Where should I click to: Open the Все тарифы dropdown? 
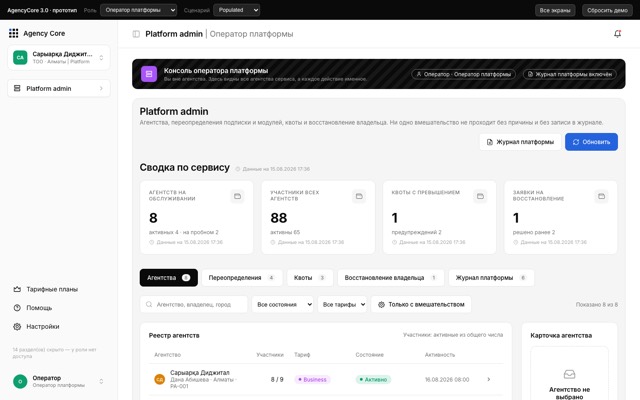point(342,304)
